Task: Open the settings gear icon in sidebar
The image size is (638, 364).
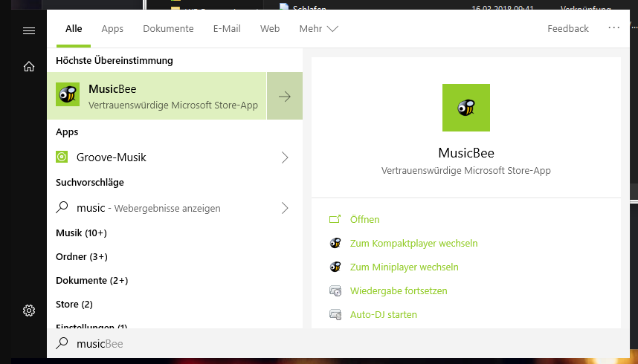Action: (x=29, y=311)
